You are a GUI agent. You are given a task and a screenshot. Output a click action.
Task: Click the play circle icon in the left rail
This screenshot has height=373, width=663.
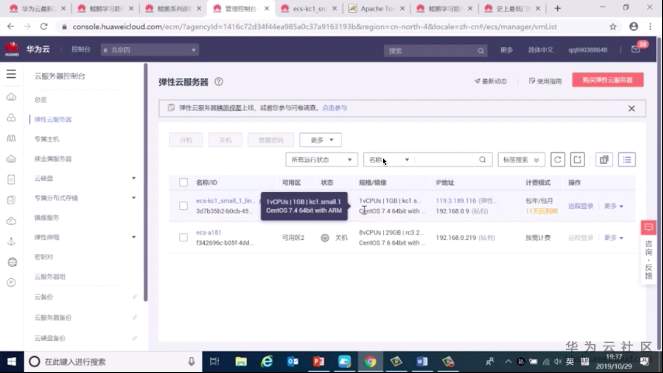coord(11,282)
